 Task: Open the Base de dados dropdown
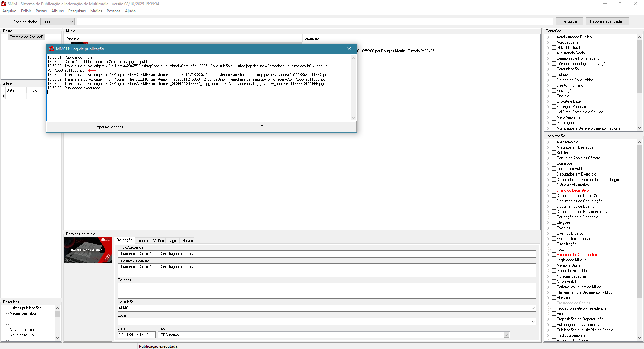click(71, 22)
